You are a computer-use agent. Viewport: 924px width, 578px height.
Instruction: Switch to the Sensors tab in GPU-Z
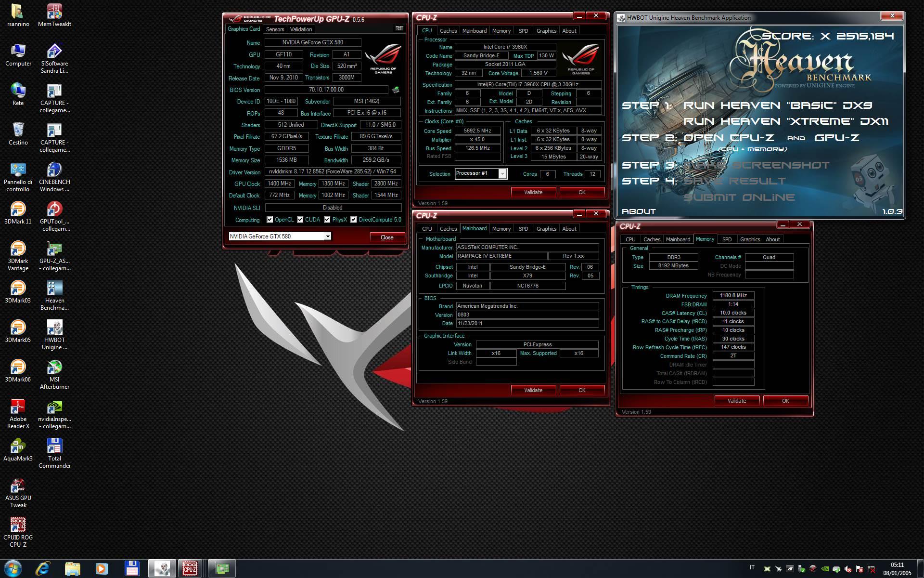(x=275, y=29)
